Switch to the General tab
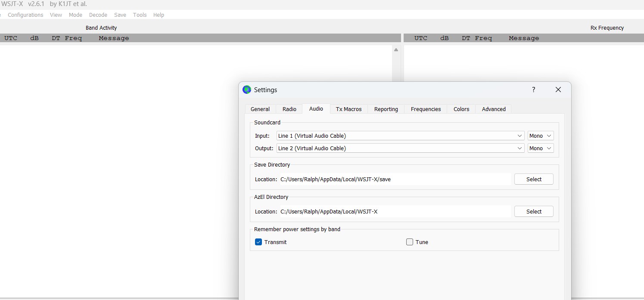644x300 pixels. click(260, 109)
